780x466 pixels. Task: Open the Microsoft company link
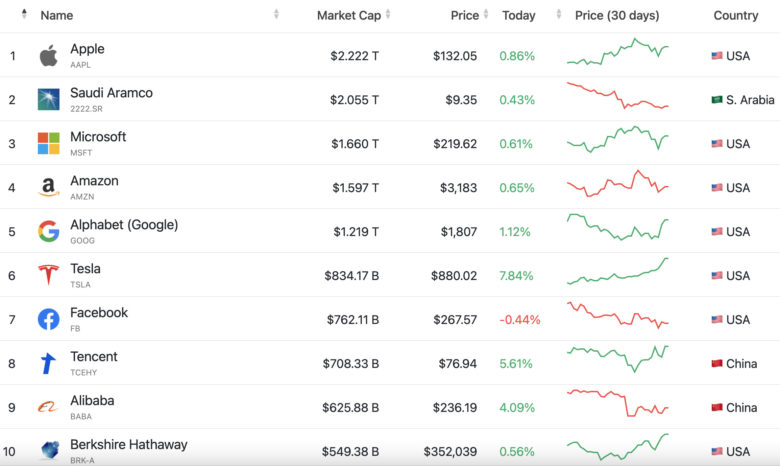98,137
